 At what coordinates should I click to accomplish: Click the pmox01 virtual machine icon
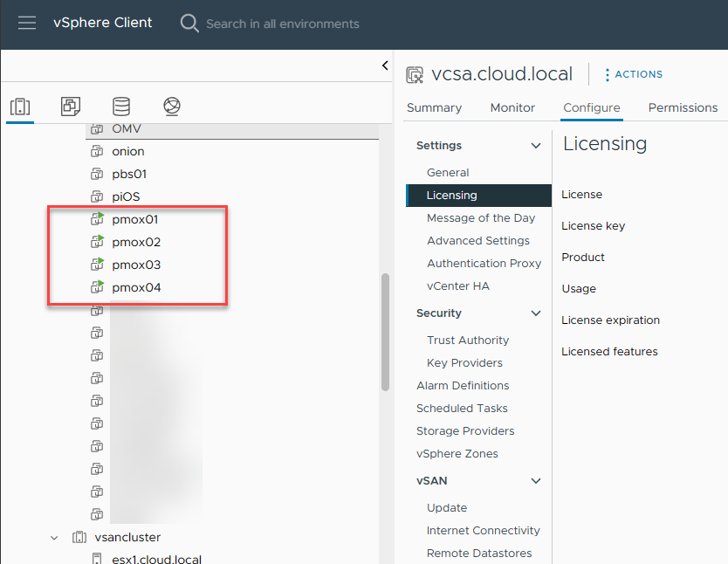pos(98,219)
